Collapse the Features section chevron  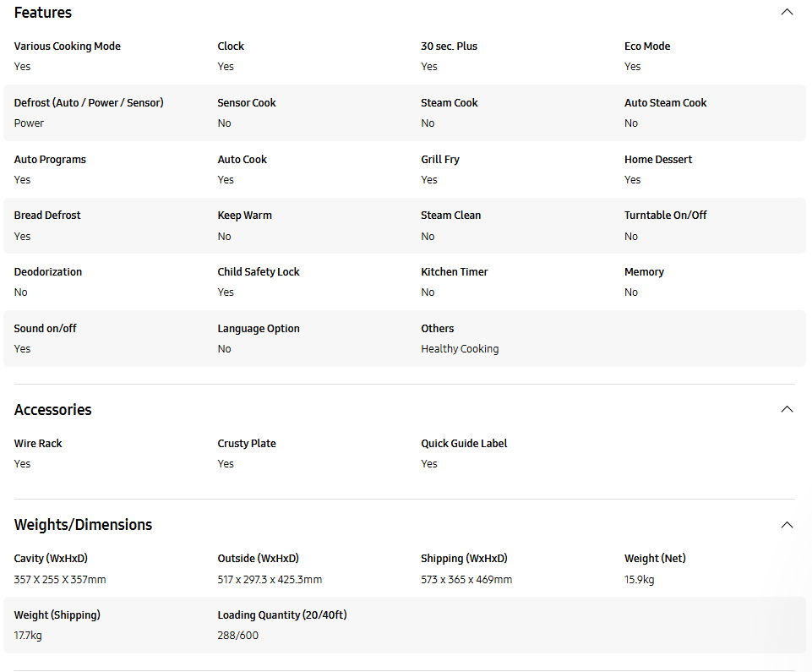click(787, 12)
